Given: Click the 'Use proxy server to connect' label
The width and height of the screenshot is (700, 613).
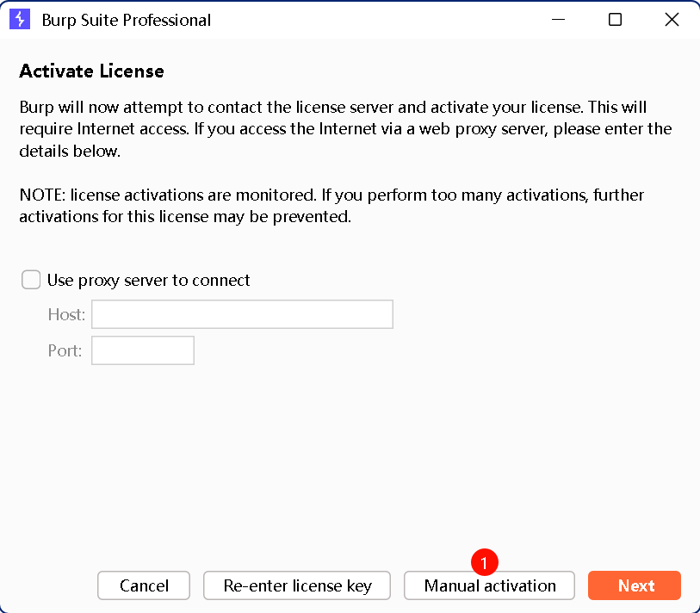Looking at the screenshot, I should (148, 281).
